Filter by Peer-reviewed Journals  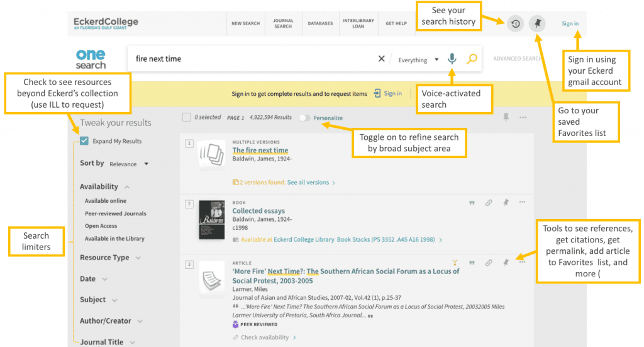coord(116,213)
